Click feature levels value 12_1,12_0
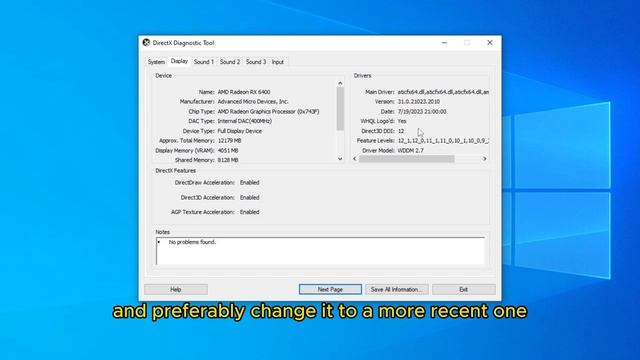The image size is (640, 360). click(443, 140)
